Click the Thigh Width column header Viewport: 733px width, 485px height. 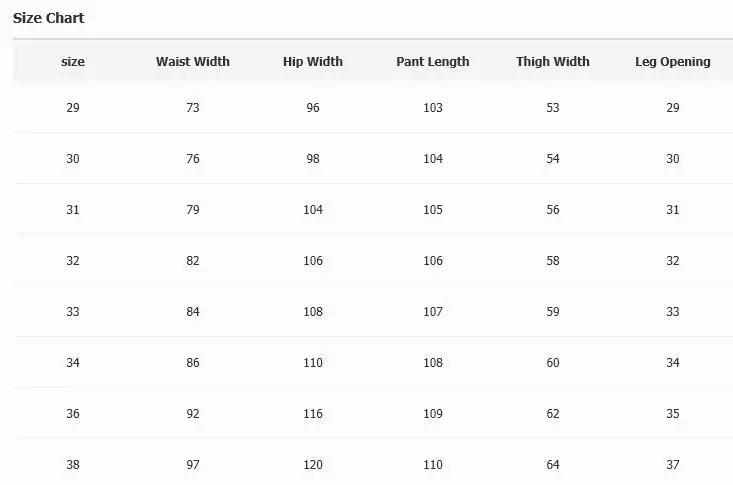[x=553, y=62]
